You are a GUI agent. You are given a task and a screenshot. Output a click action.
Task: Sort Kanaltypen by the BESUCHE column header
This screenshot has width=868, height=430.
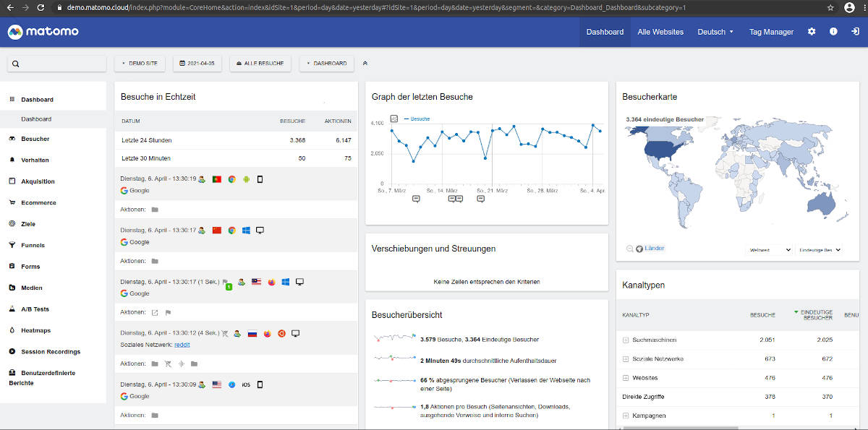pyautogui.click(x=762, y=315)
